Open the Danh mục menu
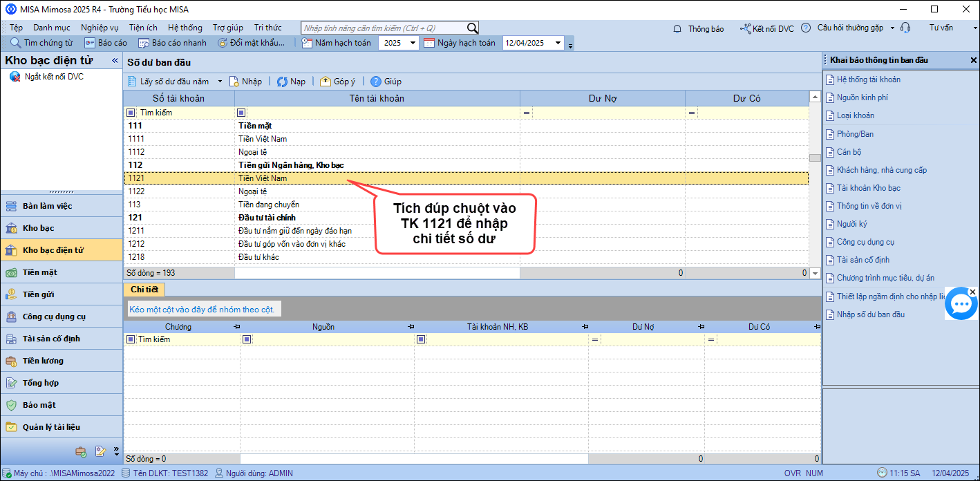Screen dimensions: 980x481 [x=52, y=28]
